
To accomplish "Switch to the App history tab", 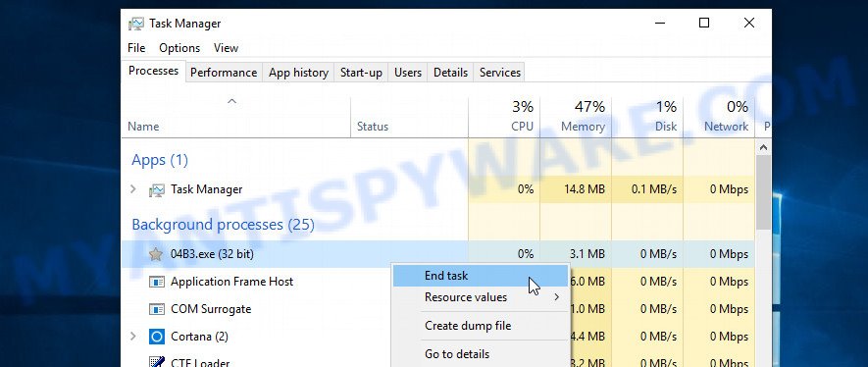I will tap(298, 73).
